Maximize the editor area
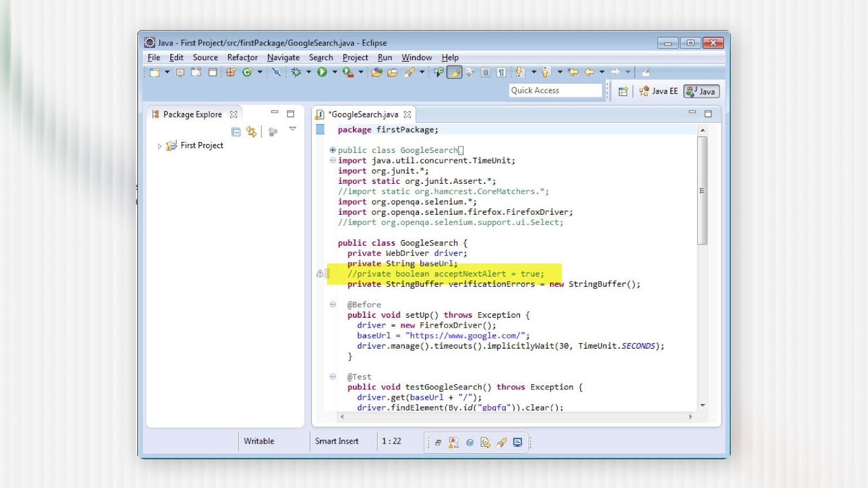Image resolution: width=868 pixels, height=488 pixels. [x=708, y=114]
